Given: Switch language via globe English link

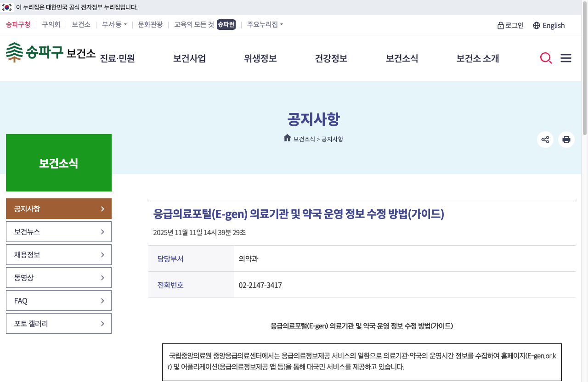Looking at the screenshot, I should click(549, 25).
